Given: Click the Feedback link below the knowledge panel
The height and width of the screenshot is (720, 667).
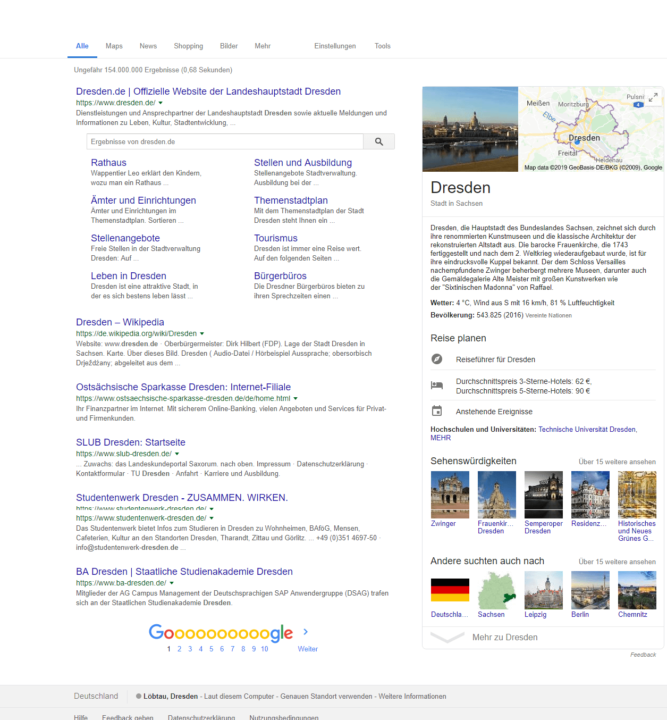Looking at the screenshot, I should coord(643,654).
